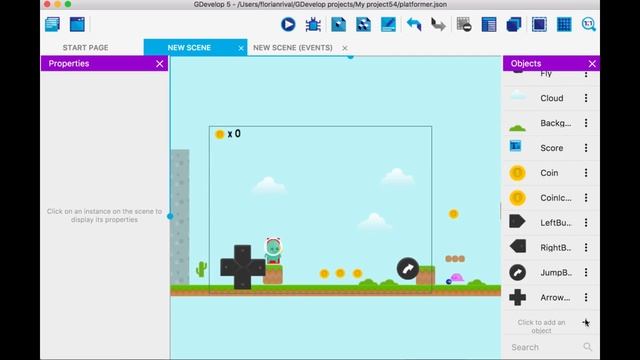
Task: Select the Cloud object in list
Action: coord(551,98)
